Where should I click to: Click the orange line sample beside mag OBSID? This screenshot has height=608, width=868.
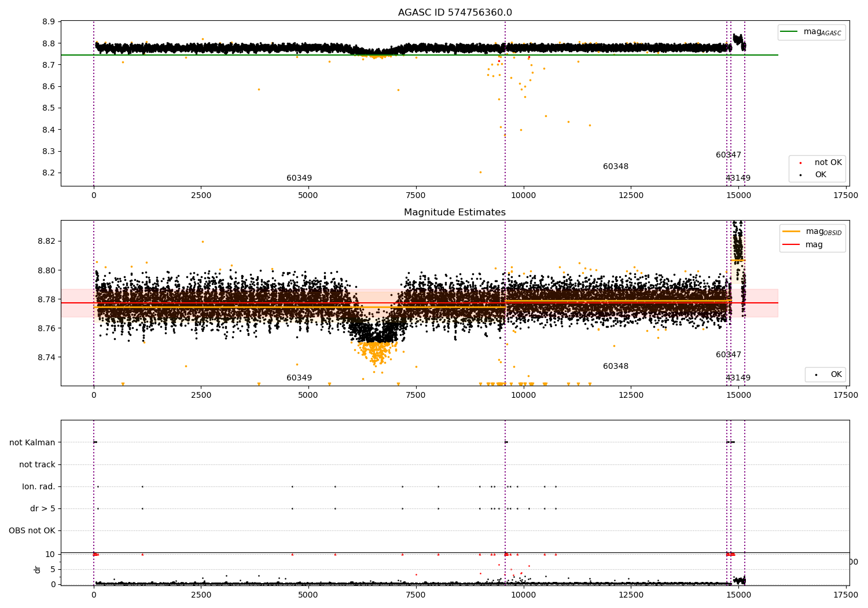pos(791,231)
